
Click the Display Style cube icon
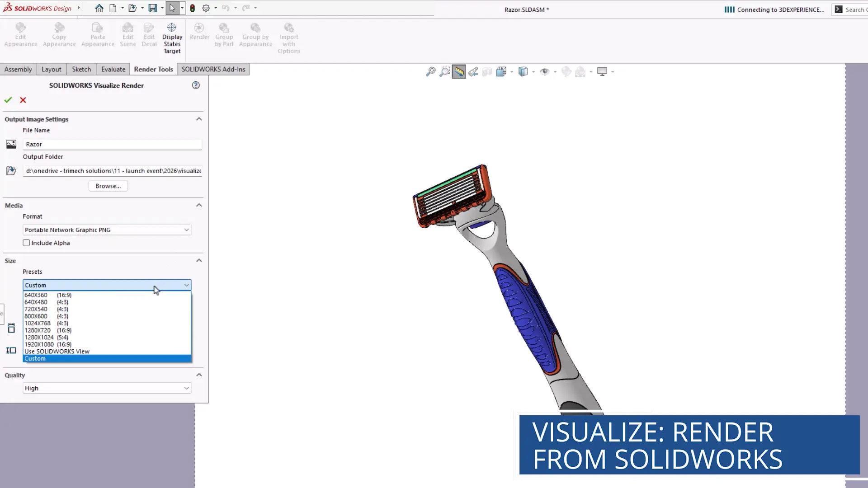tap(523, 71)
